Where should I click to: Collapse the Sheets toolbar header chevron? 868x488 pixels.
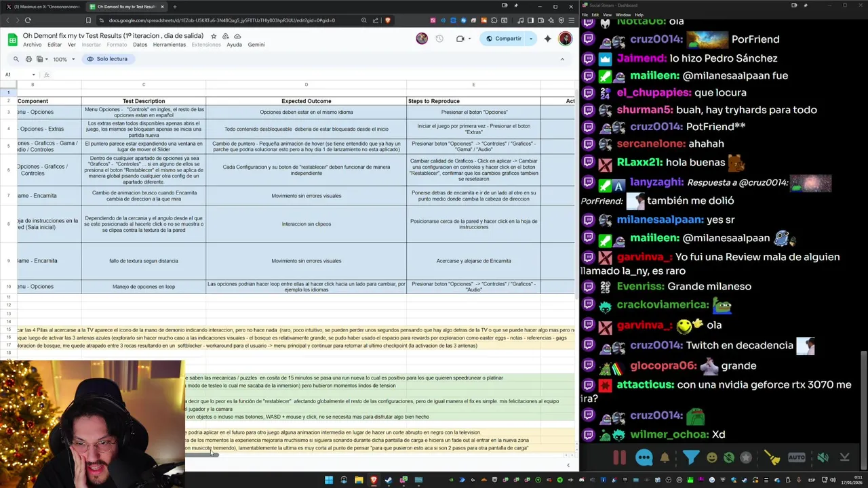pyautogui.click(x=562, y=59)
